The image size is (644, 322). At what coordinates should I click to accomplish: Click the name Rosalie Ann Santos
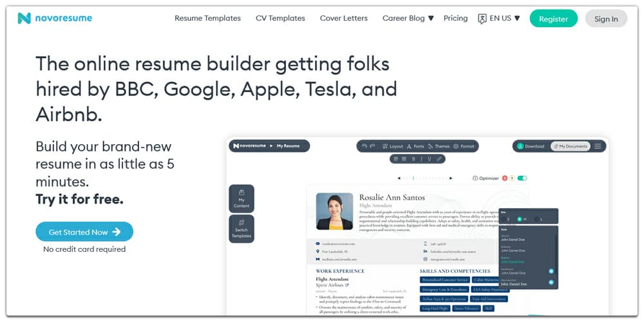click(x=392, y=198)
